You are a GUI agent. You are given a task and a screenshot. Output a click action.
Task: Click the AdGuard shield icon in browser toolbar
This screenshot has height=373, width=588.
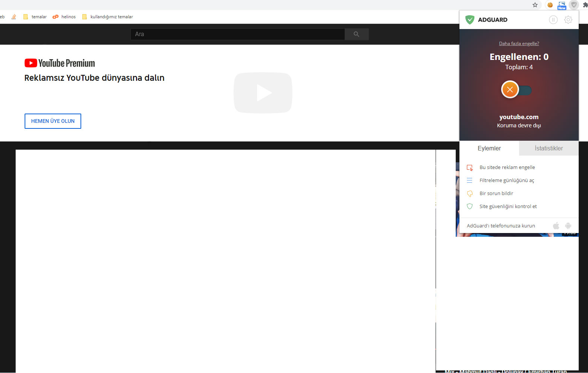point(574,5)
